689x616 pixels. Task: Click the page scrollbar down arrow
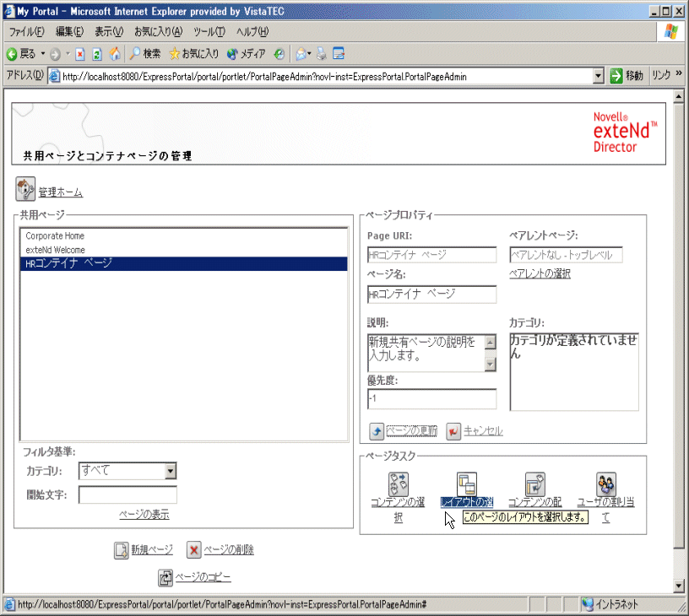point(679,586)
